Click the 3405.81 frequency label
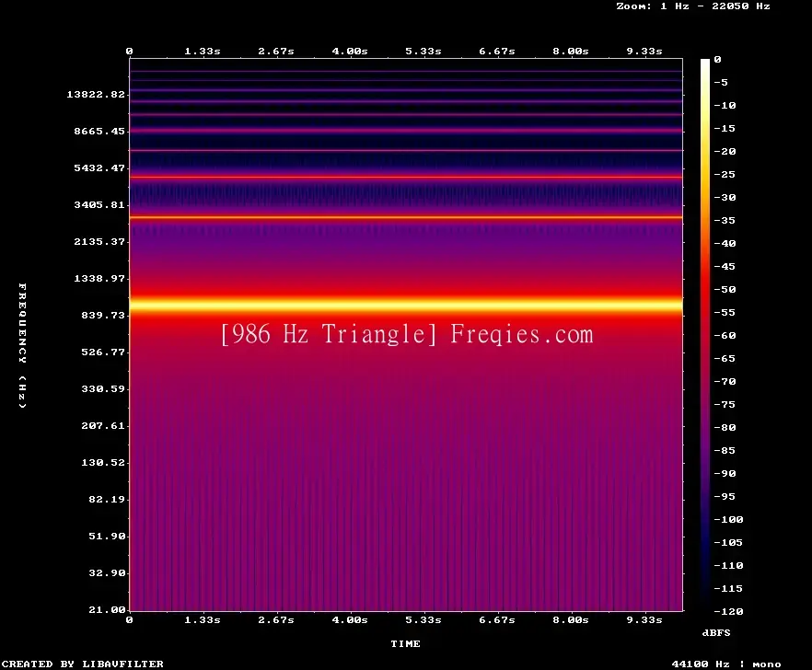Viewport: 812px width, 670px height. (99, 204)
